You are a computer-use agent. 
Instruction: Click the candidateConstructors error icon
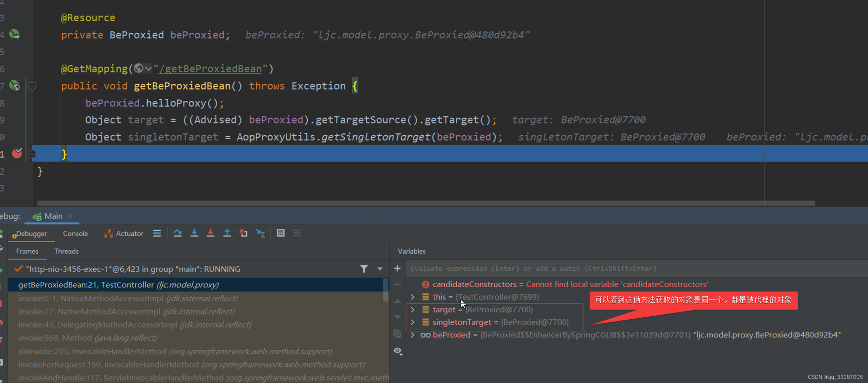pyautogui.click(x=425, y=284)
